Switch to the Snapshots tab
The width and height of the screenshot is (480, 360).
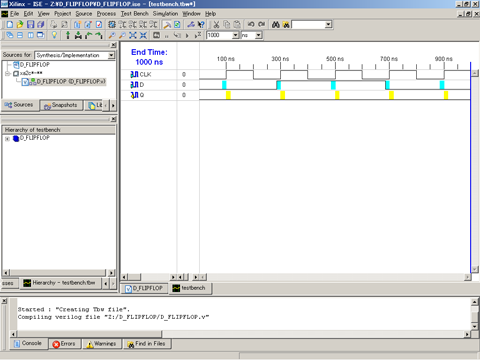click(61, 105)
